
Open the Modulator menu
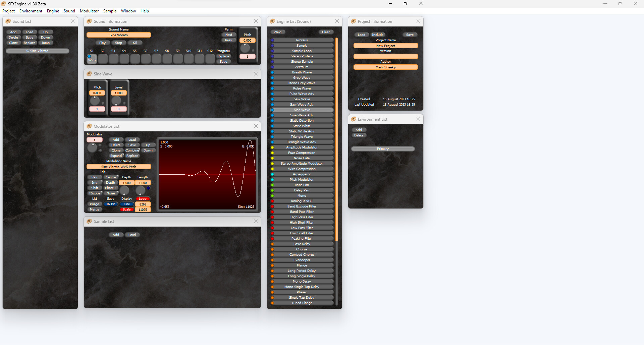coord(89,11)
